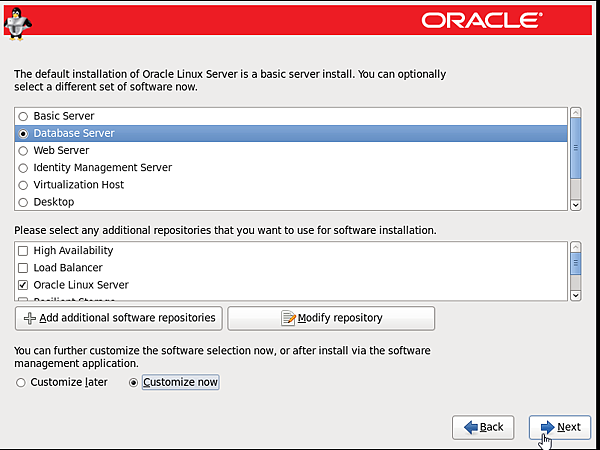This screenshot has width=600, height=450.
Task: Click the Oracle logo in banner
Action: click(x=482, y=19)
